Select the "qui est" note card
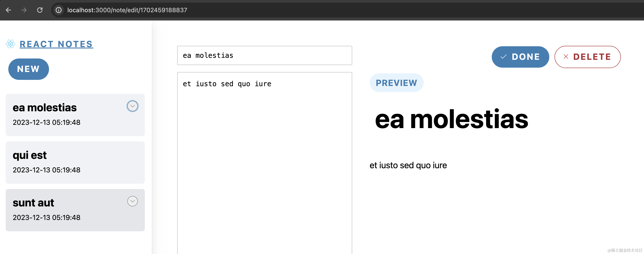 pyautogui.click(x=75, y=162)
